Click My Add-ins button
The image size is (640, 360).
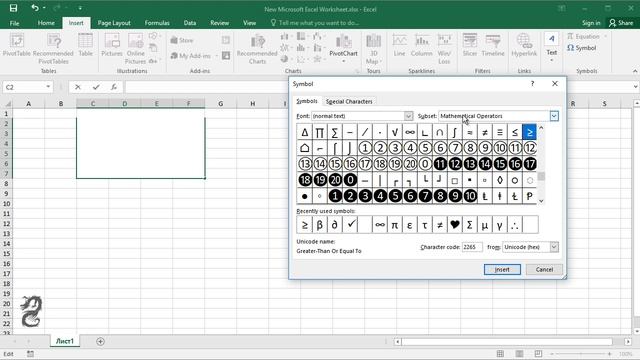click(191, 56)
